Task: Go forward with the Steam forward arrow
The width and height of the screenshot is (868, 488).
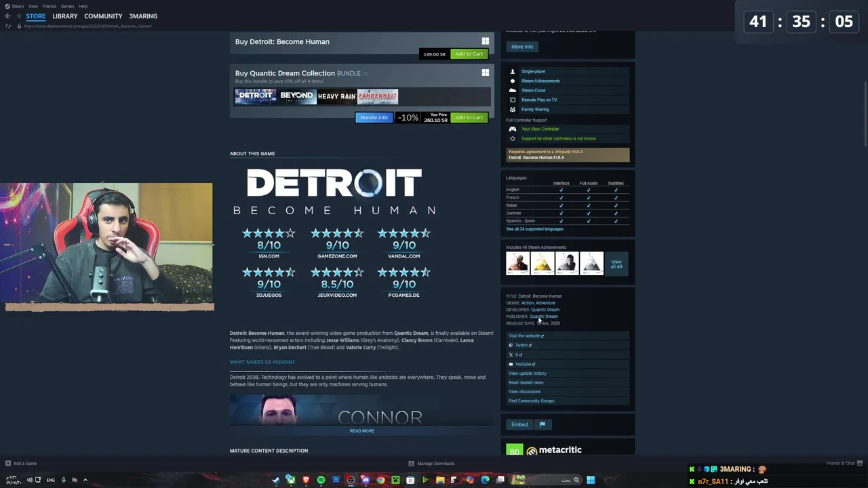Action: [x=18, y=16]
